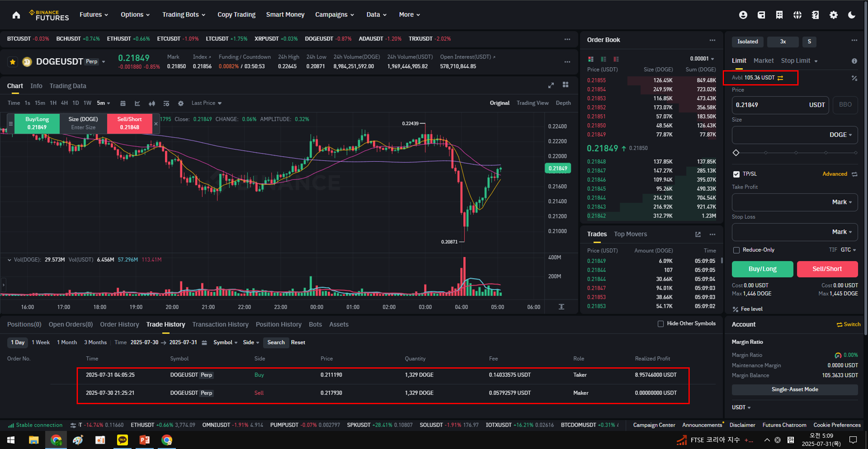
Task: Open the help tutorial icon in header
Action: tap(815, 15)
